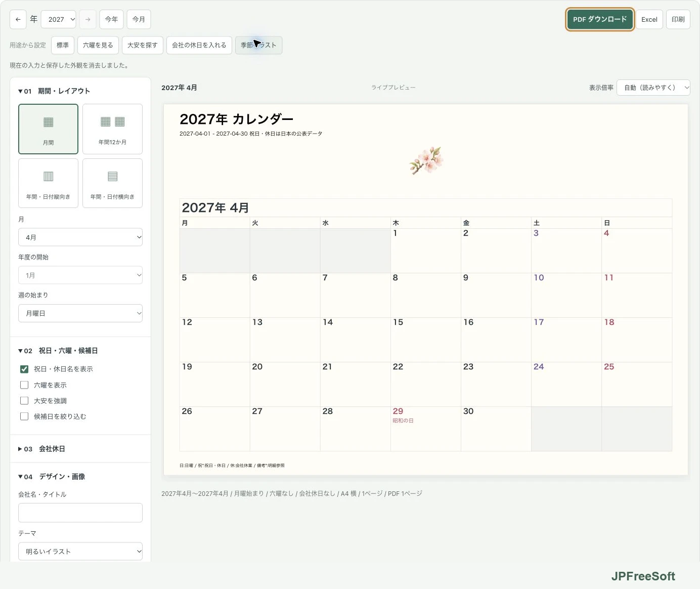
Task: Enable 祝日・休日名を表示 checkbox
Action: [x=24, y=369]
